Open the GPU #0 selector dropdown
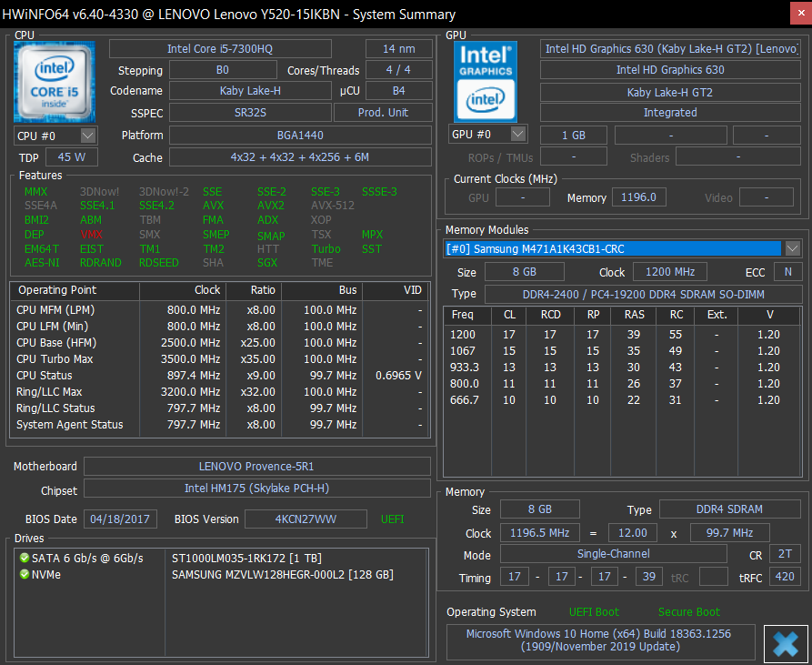The height and width of the screenshot is (665, 812). click(518, 134)
